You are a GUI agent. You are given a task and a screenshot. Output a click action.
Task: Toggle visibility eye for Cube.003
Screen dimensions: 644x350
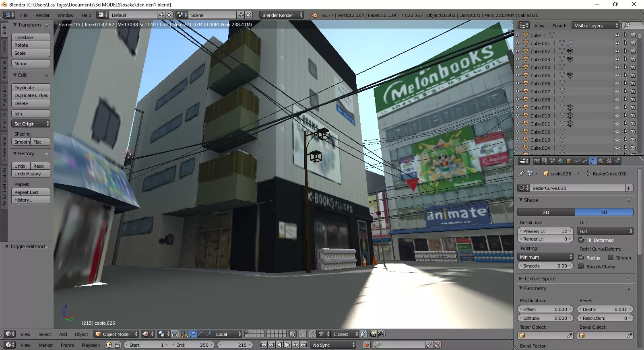tap(617, 59)
